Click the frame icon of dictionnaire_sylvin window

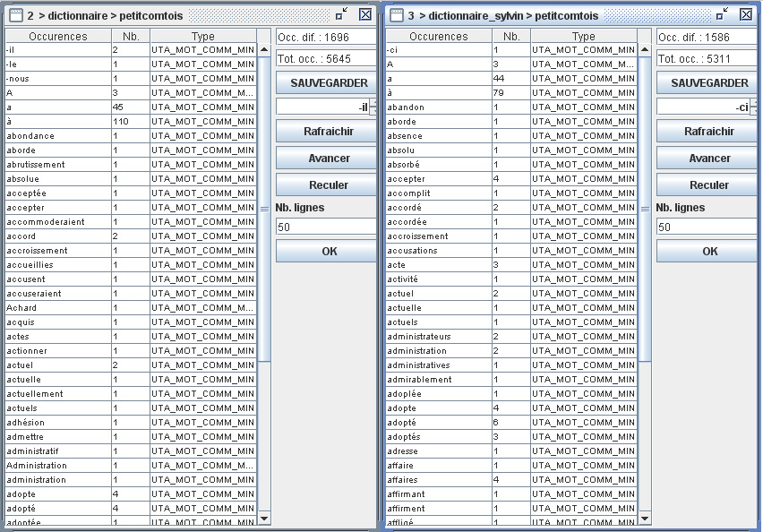[x=396, y=14]
